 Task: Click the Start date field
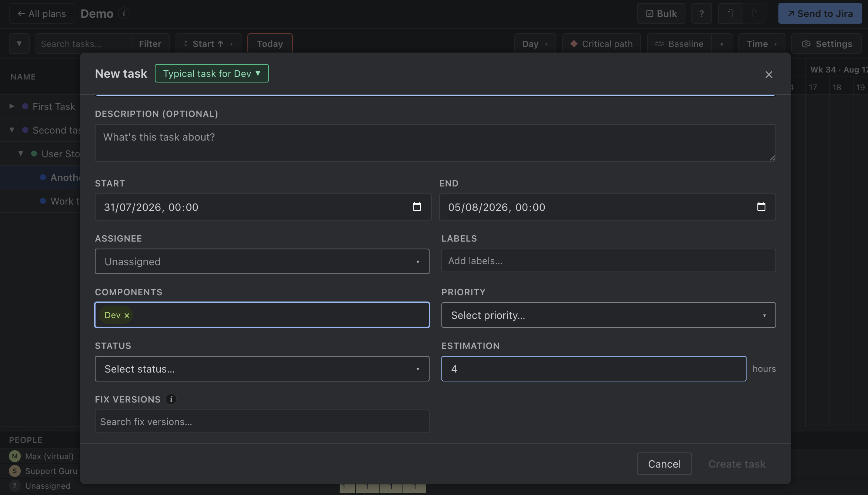click(263, 207)
